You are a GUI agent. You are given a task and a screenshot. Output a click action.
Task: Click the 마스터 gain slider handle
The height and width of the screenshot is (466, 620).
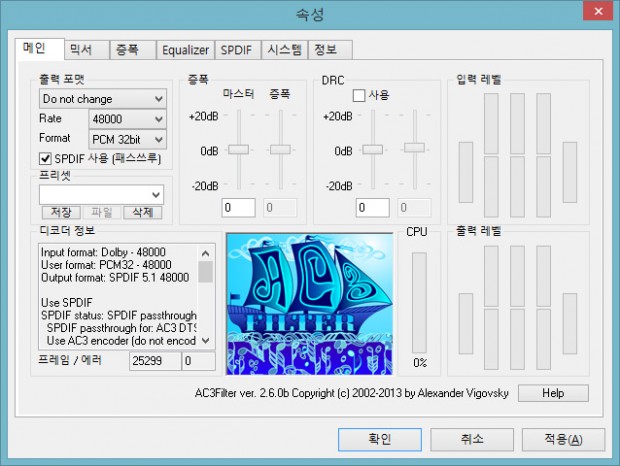tap(238, 149)
